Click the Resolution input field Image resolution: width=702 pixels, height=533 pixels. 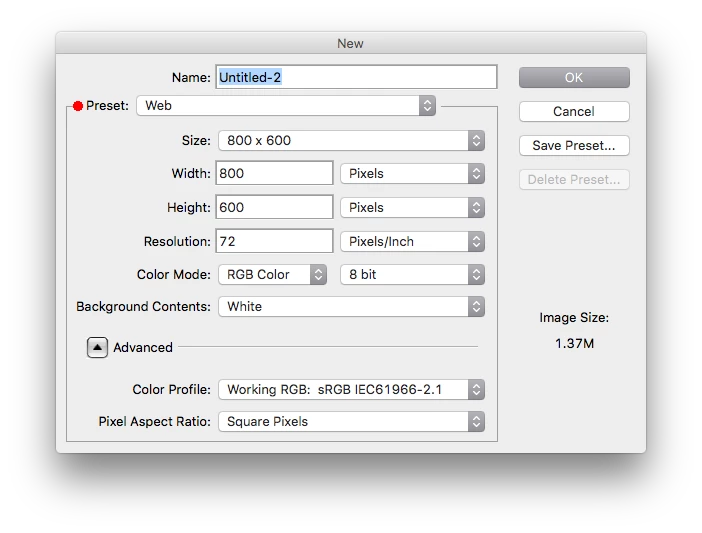point(274,241)
